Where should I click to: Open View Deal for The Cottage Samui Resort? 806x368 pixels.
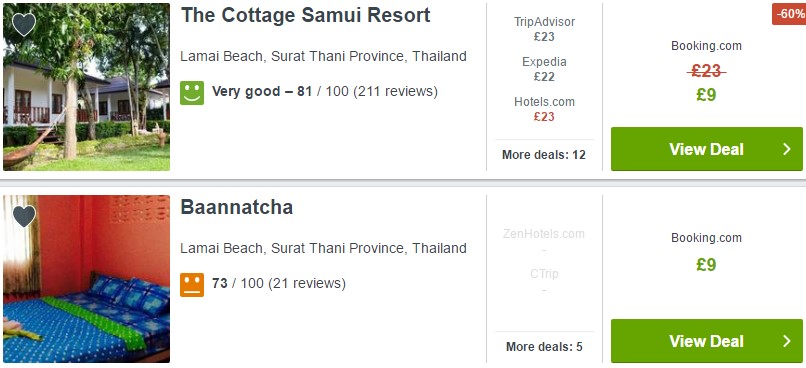click(x=706, y=149)
